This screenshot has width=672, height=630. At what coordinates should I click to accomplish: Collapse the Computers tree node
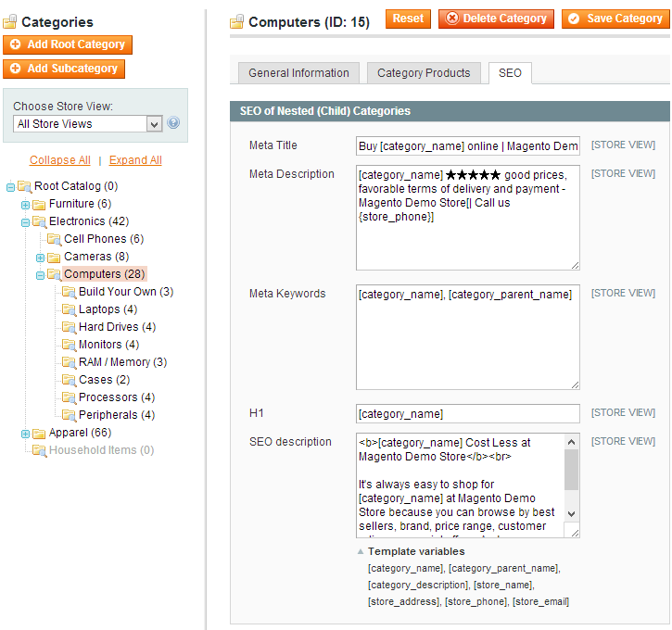click(x=40, y=275)
